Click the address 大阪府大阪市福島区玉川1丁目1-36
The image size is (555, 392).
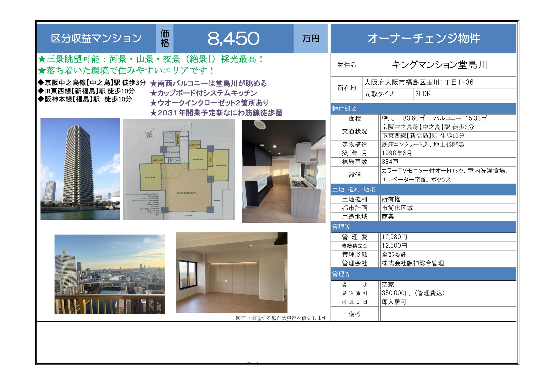[418, 82]
